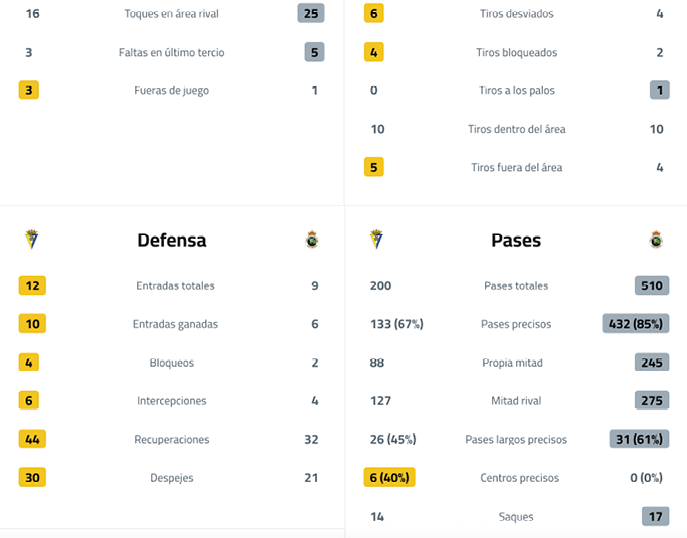Click the 432 (85%) accurate passes badge
Viewport: 687px width, 538px height.
pyautogui.click(x=636, y=324)
